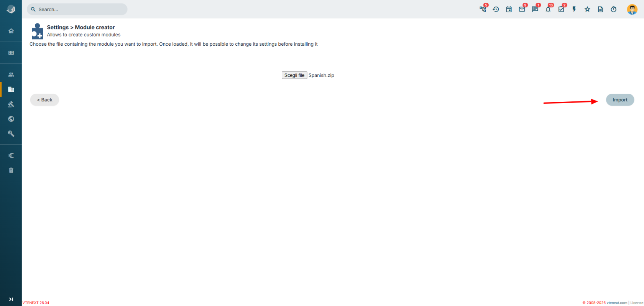The width and height of the screenshot is (644, 306).
Task: Click inside the Search field
Action: click(x=77, y=9)
